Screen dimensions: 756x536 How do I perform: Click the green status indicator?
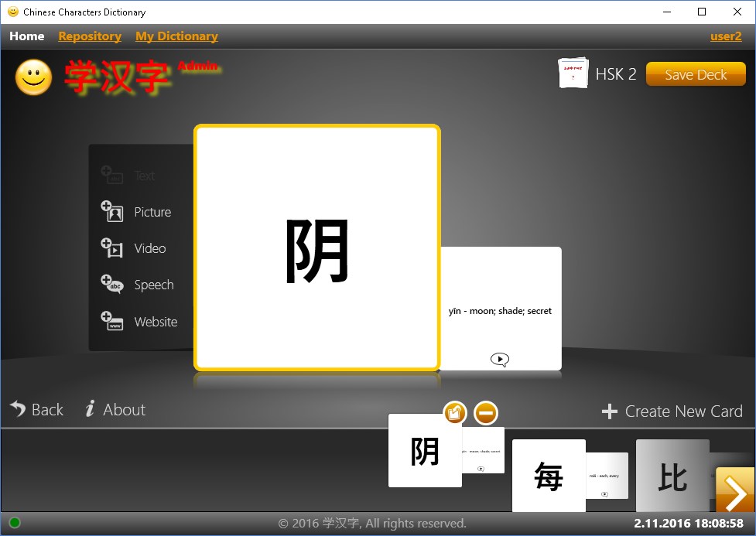pos(14,523)
